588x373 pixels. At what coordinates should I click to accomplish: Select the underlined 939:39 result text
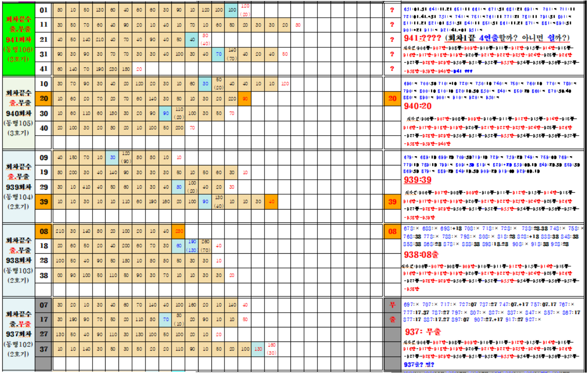coord(419,179)
